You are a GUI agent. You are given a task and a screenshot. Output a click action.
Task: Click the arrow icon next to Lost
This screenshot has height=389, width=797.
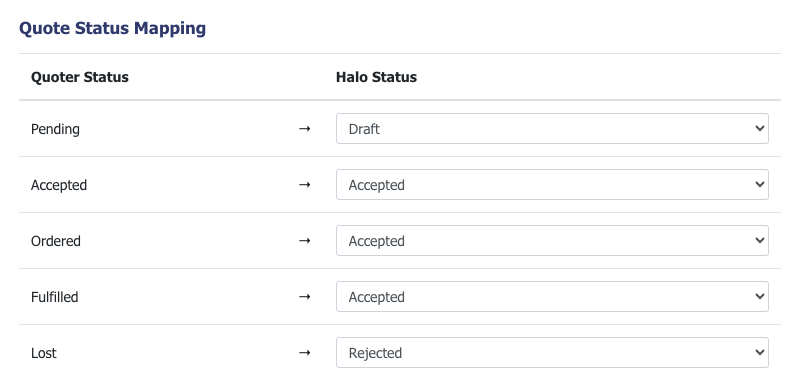tap(304, 352)
